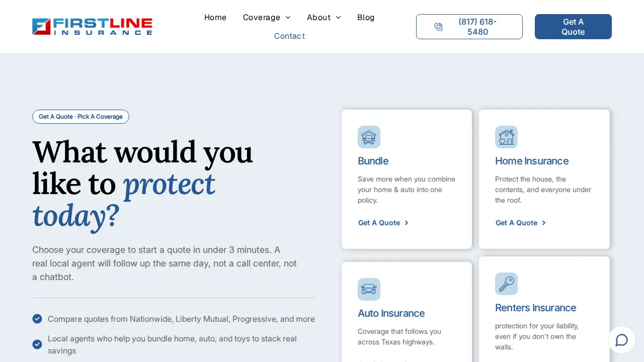Click the checkmark beside Local agents bullet
The width and height of the screenshot is (644, 362).
coord(37,344)
